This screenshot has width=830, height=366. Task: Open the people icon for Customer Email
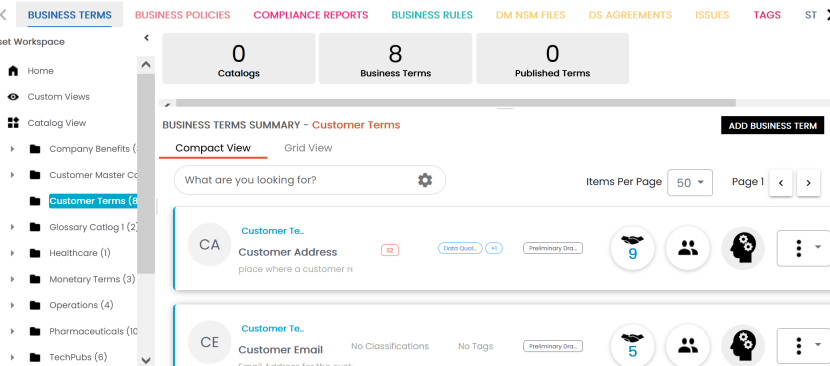click(x=688, y=345)
